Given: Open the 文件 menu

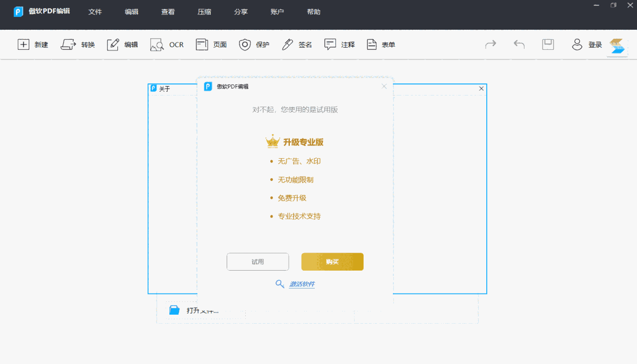Looking at the screenshot, I should click(95, 11).
